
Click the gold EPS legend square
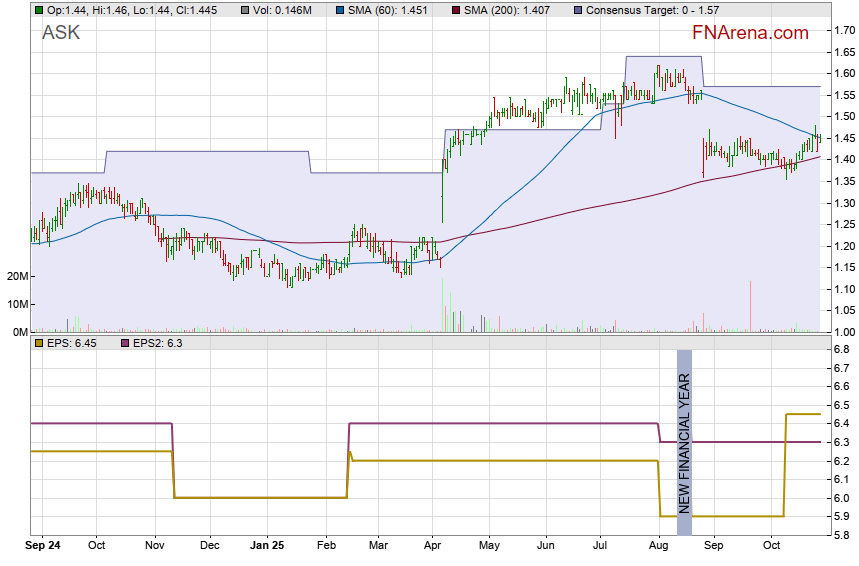coord(38,343)
